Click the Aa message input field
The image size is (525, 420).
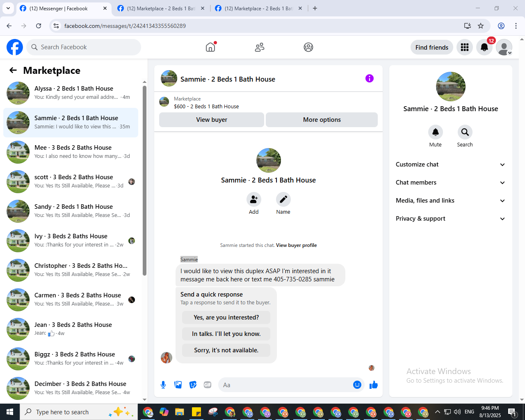pyautogui.click(x=285, y=385)
